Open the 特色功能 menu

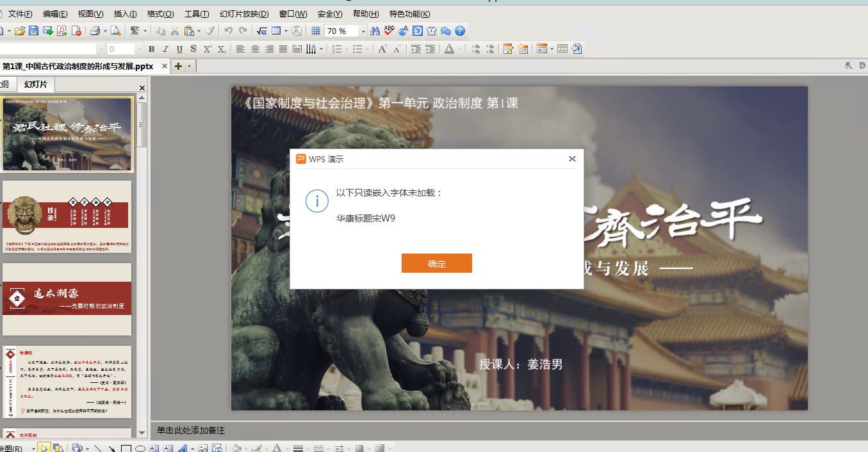click(x=410, y=14)
